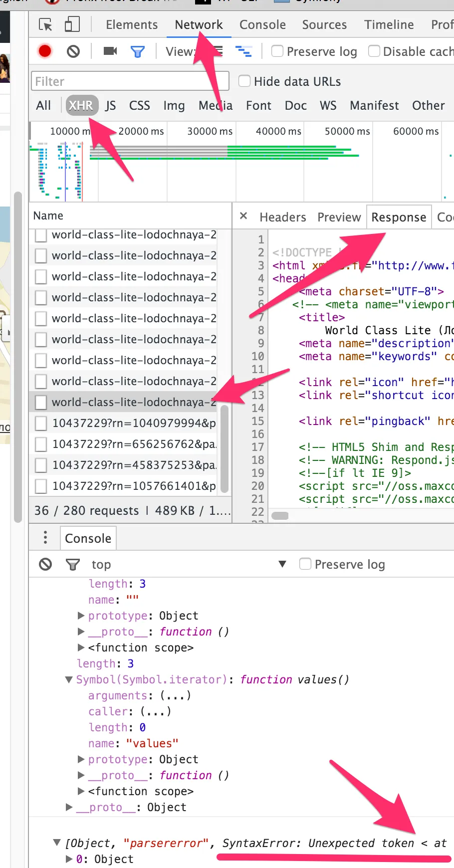This screenshot has height=868, width=454.
Task: Open the top execution context dropdown
Action: pos(190,564)
